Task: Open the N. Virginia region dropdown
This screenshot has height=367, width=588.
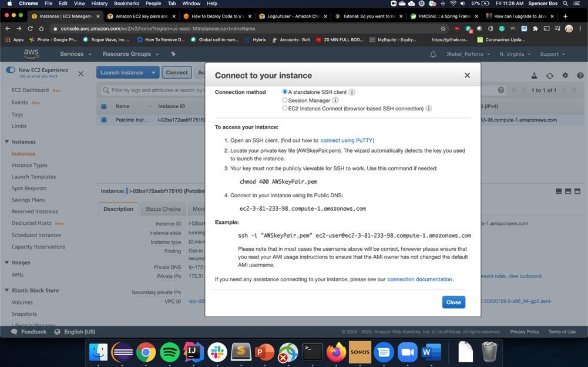Action: [515, 55]
